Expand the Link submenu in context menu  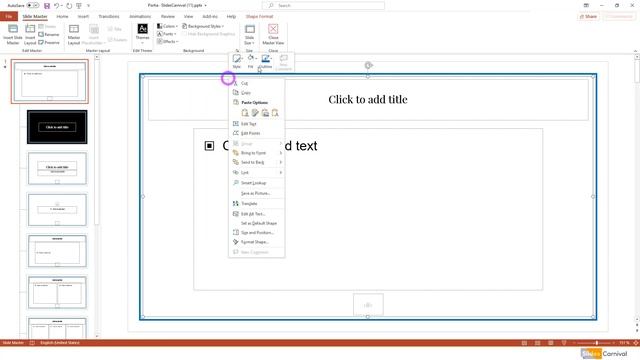256,173
